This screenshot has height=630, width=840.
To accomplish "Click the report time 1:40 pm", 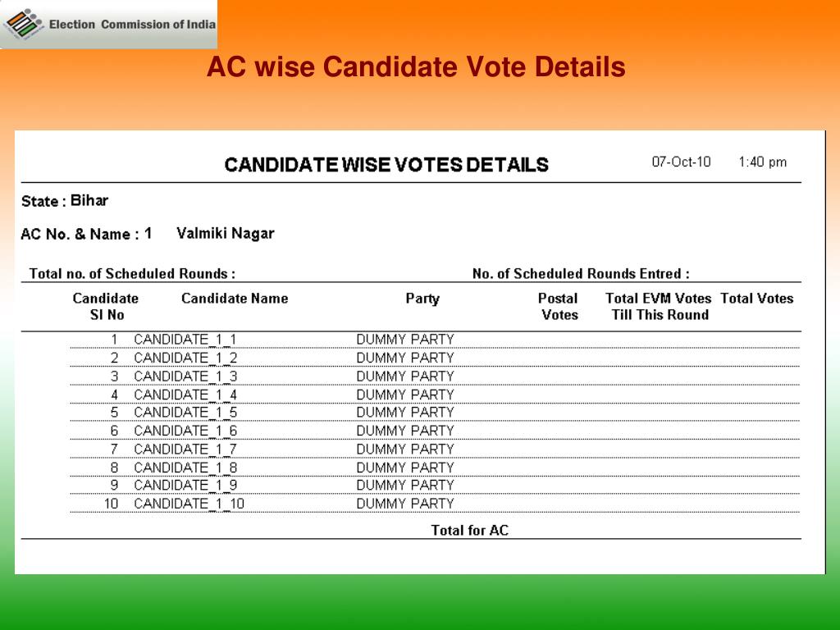I will pos(762,162).
